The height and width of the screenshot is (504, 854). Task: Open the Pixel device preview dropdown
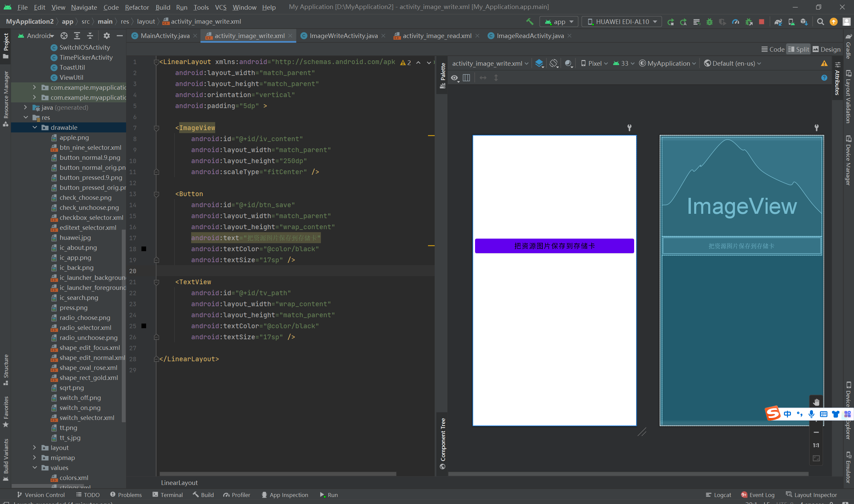click(x=594, y=63)
